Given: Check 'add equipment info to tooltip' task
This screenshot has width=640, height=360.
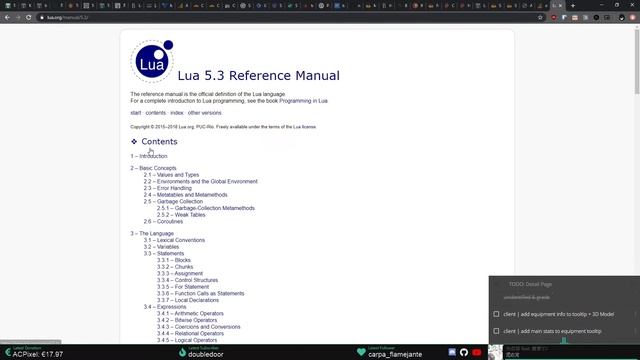Looking at the screenshot, I should point(496,314).
